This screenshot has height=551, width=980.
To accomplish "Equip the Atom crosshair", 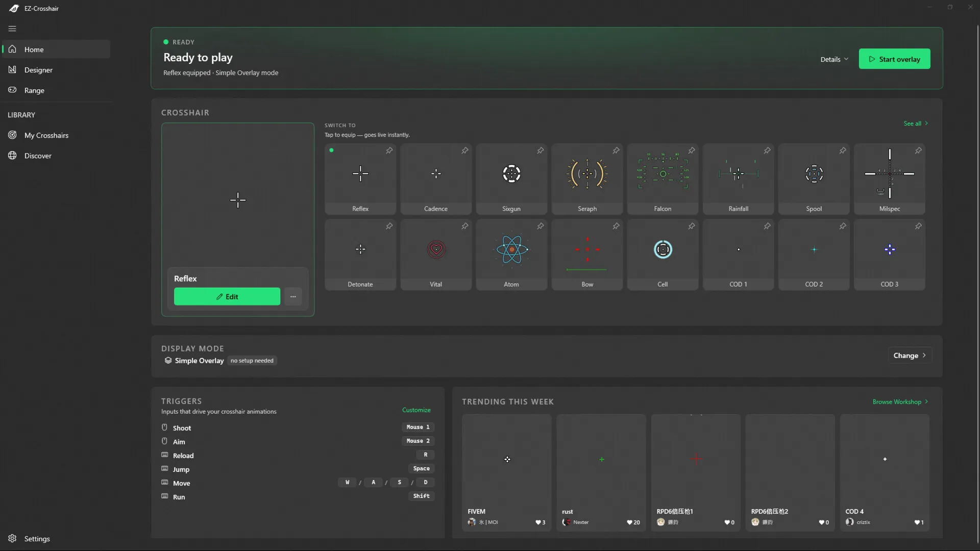I will click(511, 255).
